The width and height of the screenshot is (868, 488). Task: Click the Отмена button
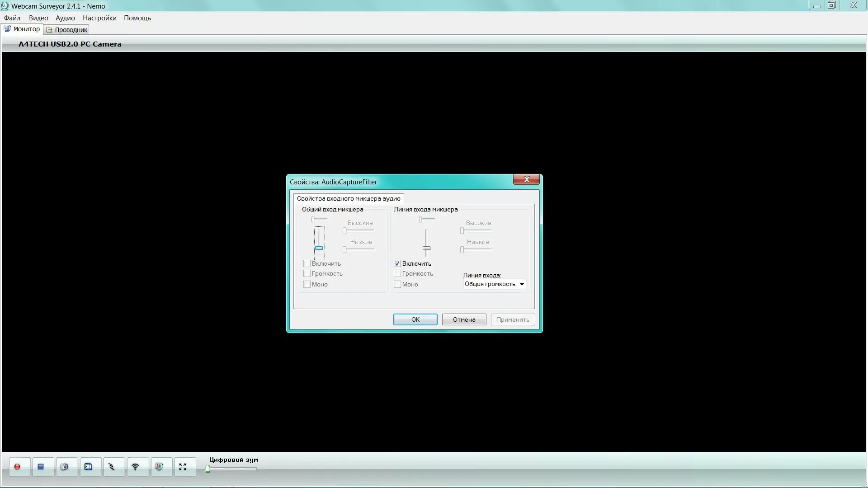(464, 319)
